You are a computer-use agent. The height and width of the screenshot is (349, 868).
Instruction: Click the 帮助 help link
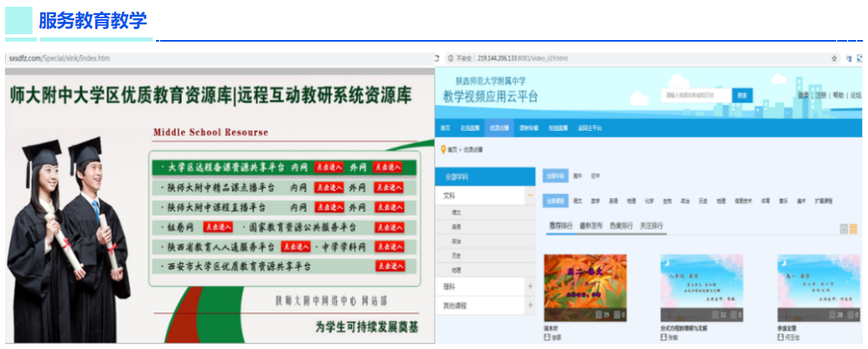tap(838, 95)
